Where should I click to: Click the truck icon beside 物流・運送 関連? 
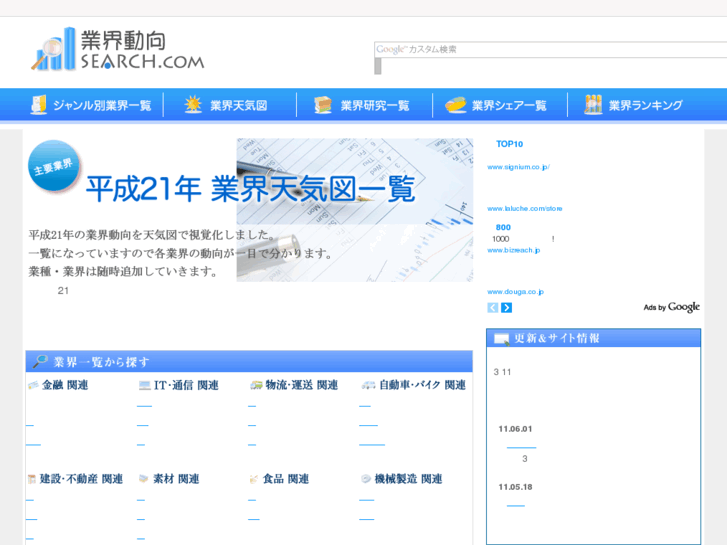coord(256,385)
